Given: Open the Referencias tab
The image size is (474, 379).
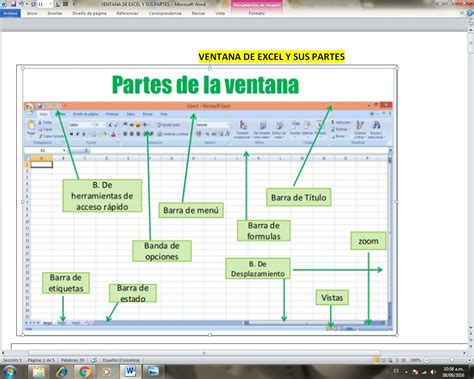Looking at the screenshot, I should pyautogui.click(x=127, y=13).
